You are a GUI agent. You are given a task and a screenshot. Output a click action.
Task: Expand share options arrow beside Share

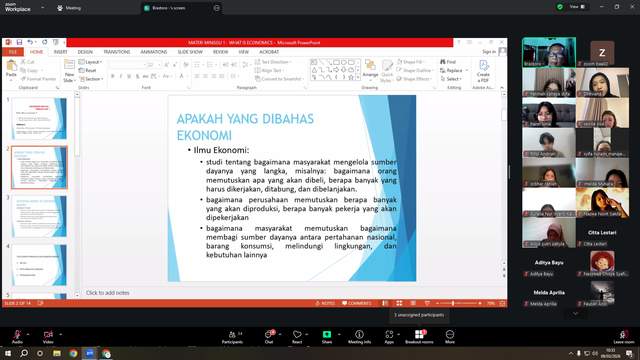pos(339,334)
